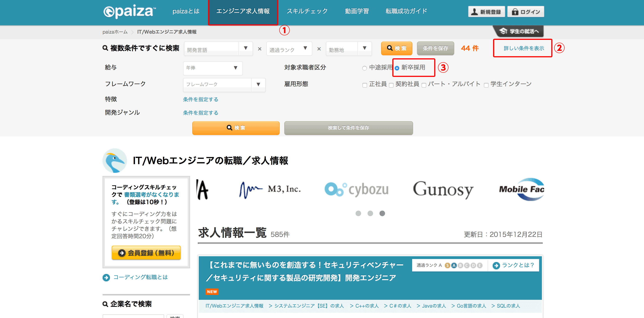Check the 正社員 checkbox
This screenshot has width=644, height=318.
click(x=365, y=85)
